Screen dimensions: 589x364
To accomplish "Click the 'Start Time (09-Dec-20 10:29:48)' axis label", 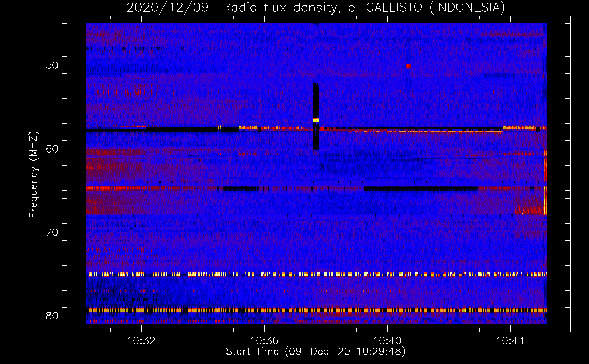I will pyautogui.click(x=316, y=352).
